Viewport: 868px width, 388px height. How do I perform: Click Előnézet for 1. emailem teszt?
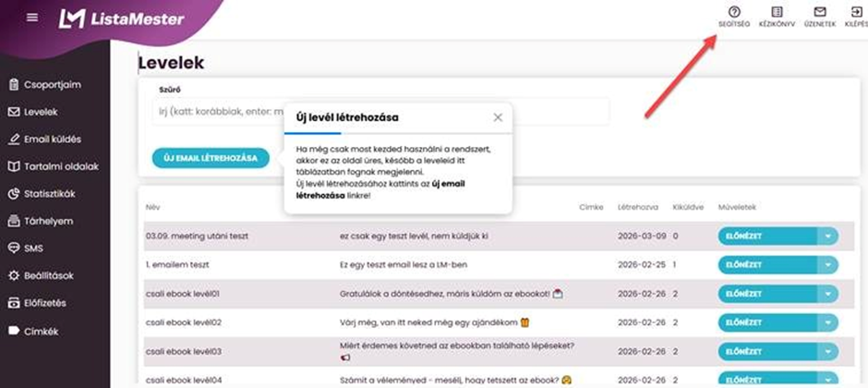pyautogui.click(x=766, y=265)
